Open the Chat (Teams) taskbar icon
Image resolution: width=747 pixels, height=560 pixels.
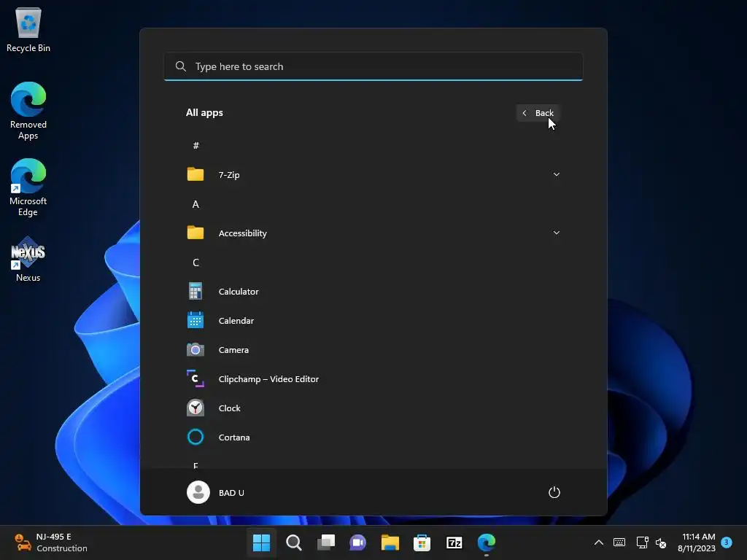click(x=357, y=542)
